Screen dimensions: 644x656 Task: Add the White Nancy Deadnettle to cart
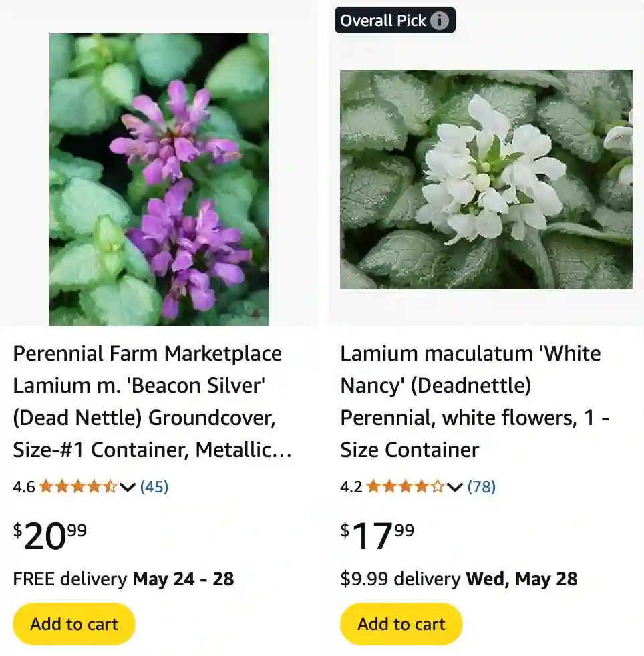400,623
